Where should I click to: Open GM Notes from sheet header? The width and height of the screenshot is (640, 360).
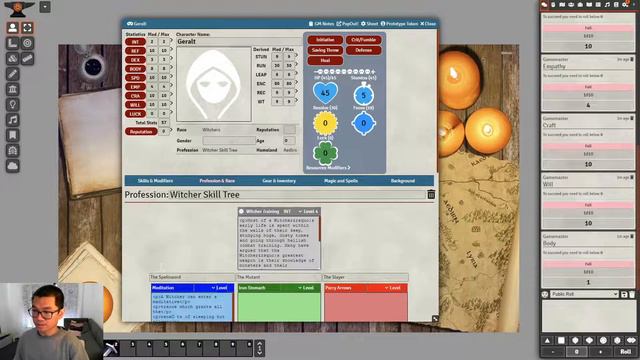(321, 24)
